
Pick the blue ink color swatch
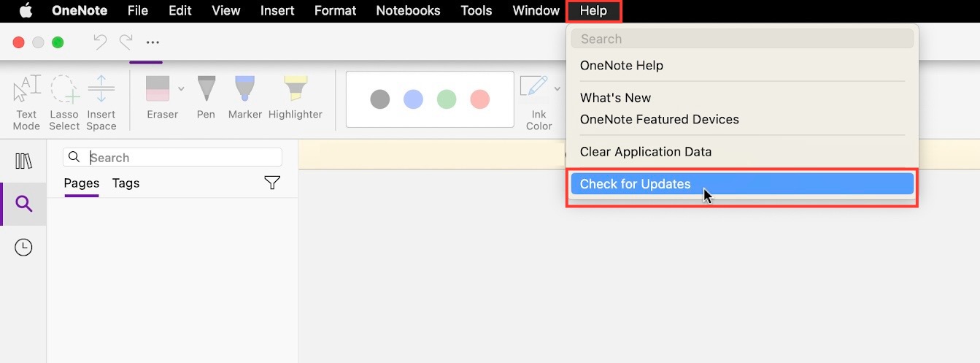[x=413, y=99]
